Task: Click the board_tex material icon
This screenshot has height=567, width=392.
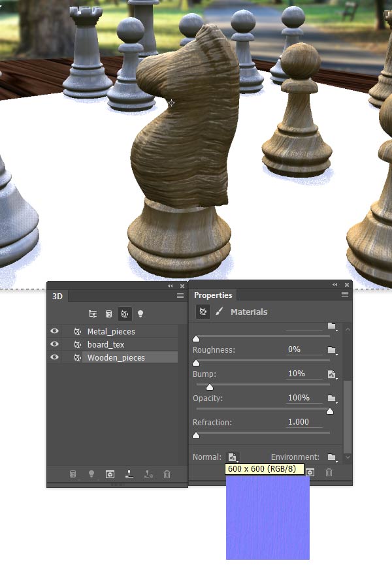Action: tap(77, 344)
